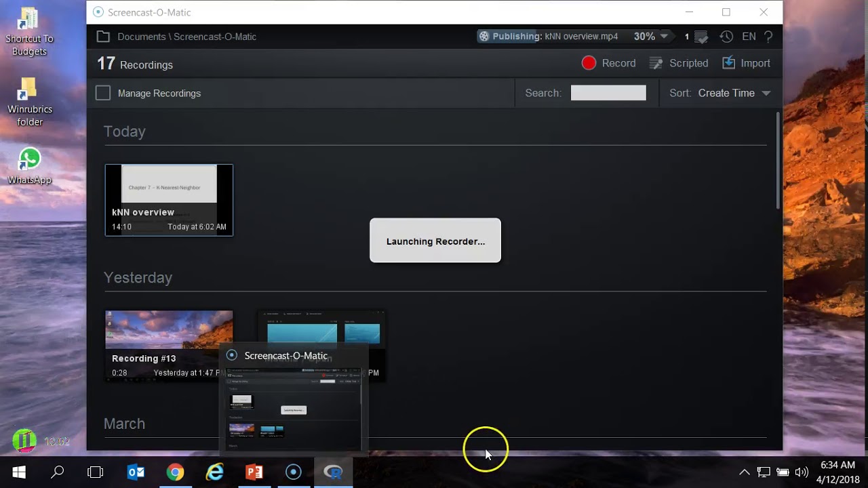Open Google Chrome from the taskbar

coord(175,472)
